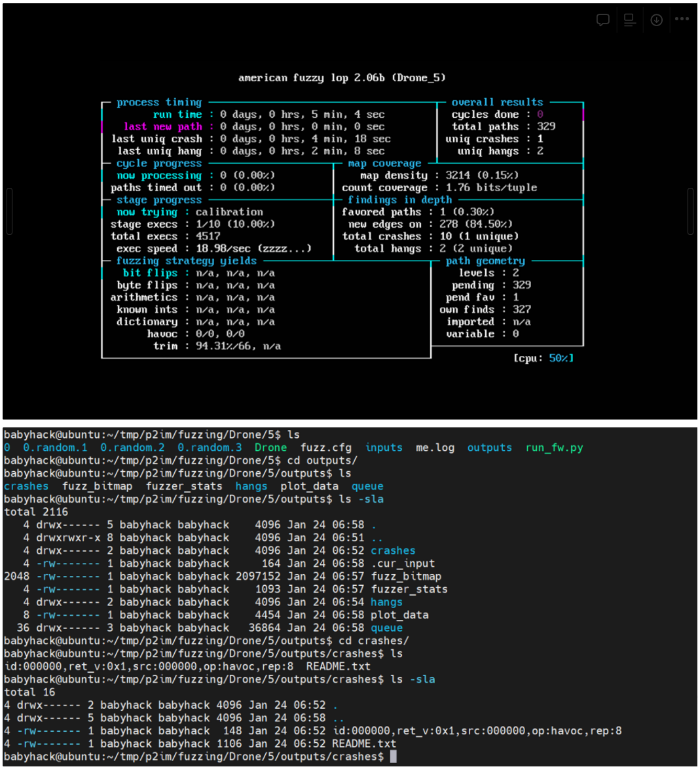Select the favored paths value '1 (0.30%)'
700x771 pixels.
click(467, 213)
